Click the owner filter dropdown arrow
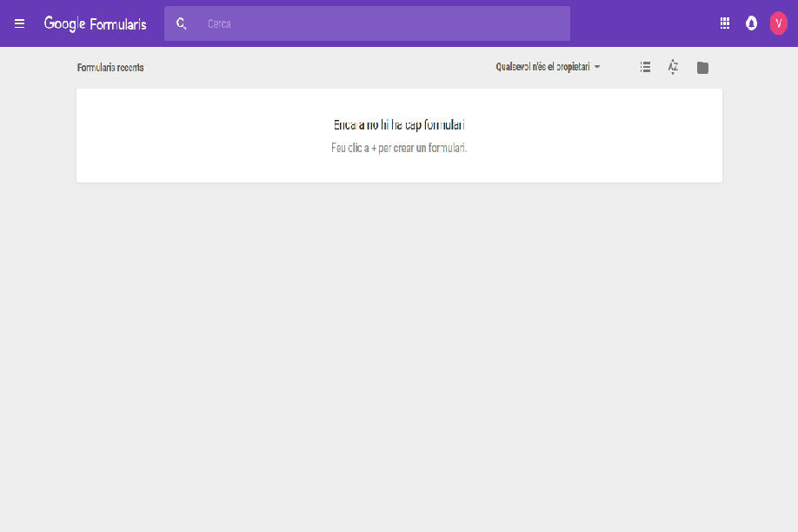The image size is (798, 532). click(x=597, y=67)
